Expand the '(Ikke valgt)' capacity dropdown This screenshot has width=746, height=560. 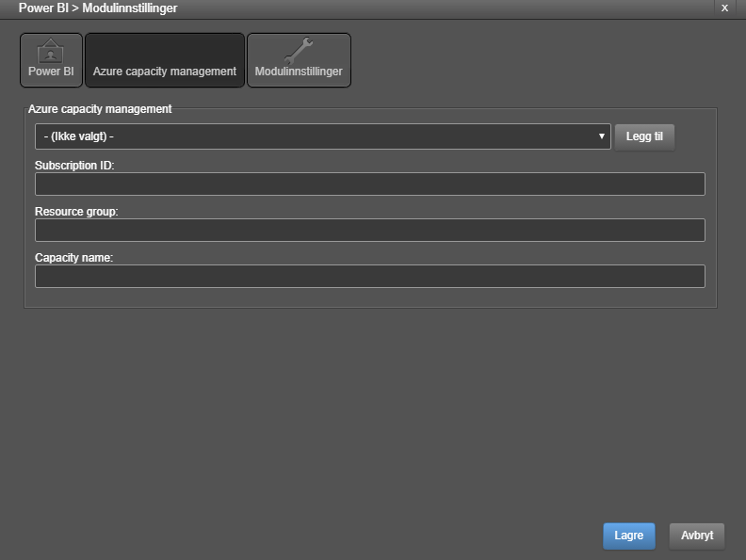click(322, 136)
